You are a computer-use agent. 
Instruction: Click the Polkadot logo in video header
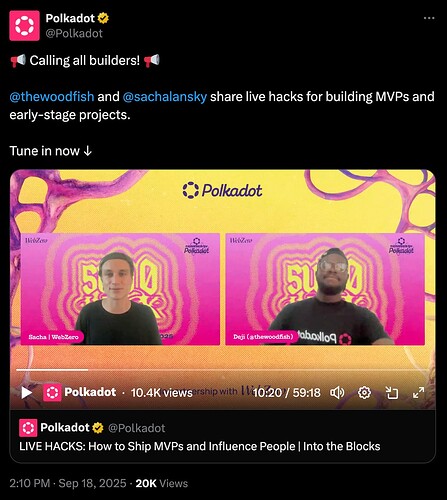click(x=222, y=190)
